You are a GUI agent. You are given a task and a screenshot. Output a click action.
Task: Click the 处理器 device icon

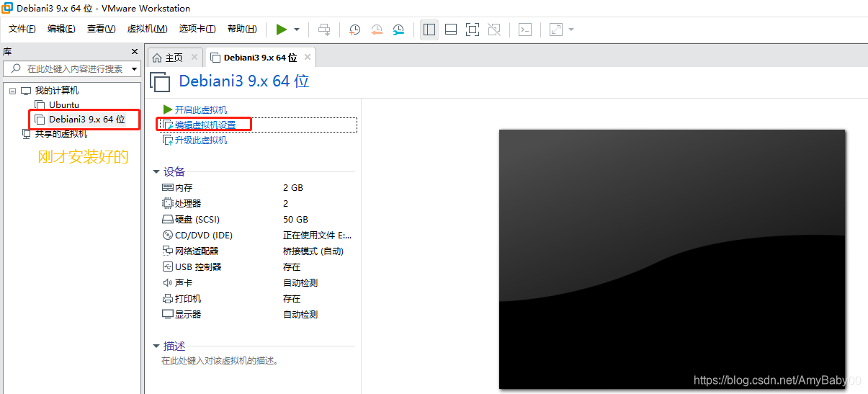[168, 204]
